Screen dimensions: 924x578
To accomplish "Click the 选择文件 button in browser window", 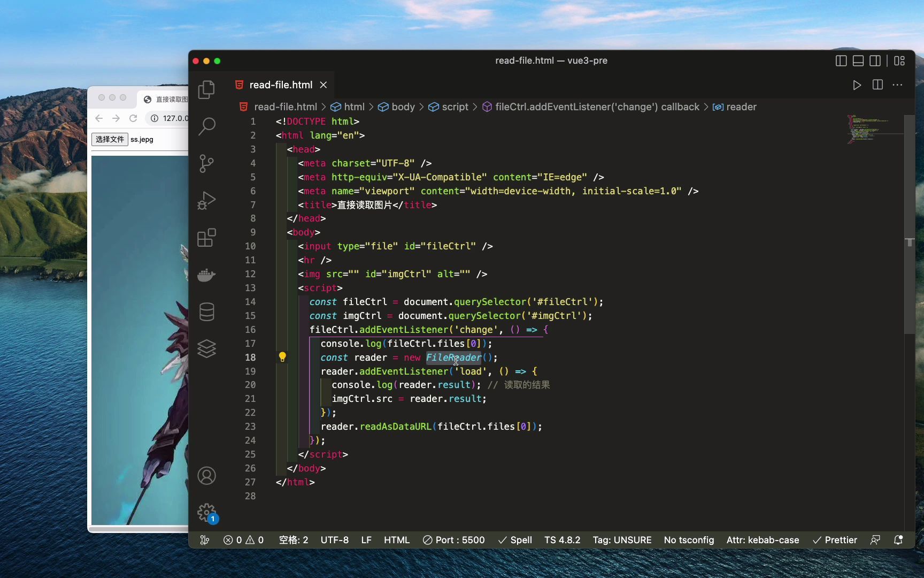I will click(110, 139).
